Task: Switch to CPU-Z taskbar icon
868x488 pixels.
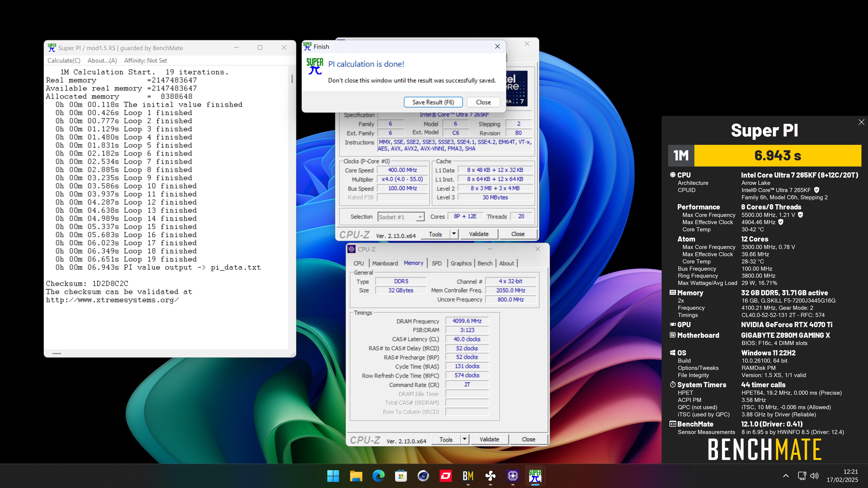Action: 513,476
